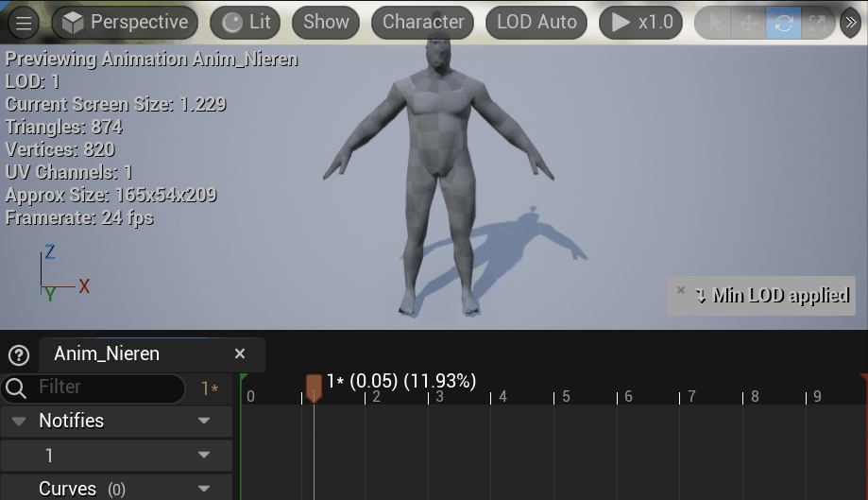868x500 pixels.
Task: Click the Vertices: 820 stat text
Action: 60,150
